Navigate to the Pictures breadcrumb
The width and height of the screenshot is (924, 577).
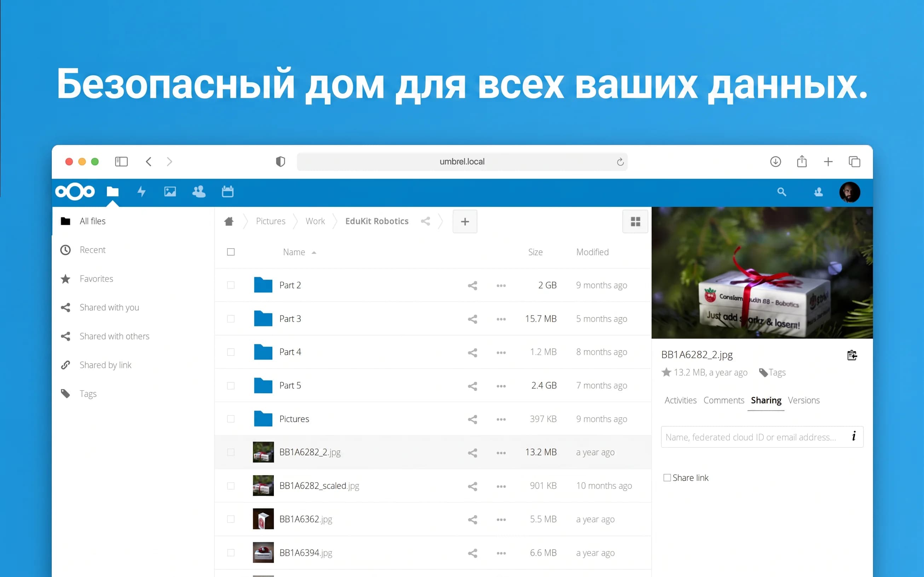click(271, 221)
